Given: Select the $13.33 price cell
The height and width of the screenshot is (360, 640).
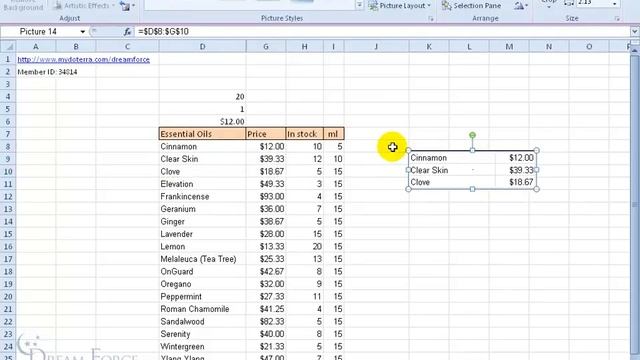Looking at the screenshot, I should [x=266, y=247].
